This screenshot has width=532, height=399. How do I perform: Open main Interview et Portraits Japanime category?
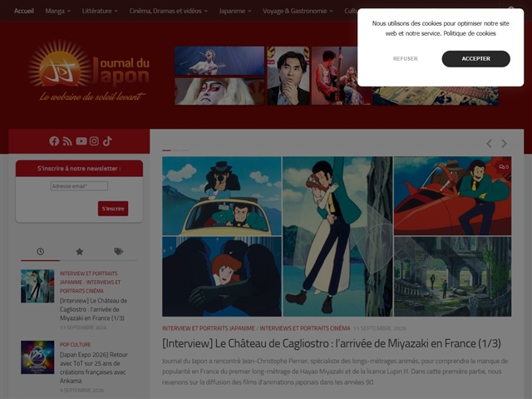[209, 328]
